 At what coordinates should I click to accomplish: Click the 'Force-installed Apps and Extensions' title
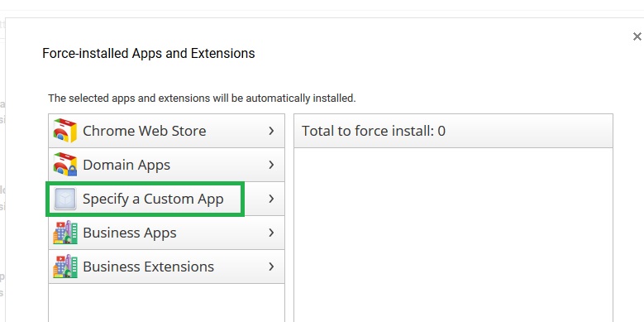pos(149,53)
